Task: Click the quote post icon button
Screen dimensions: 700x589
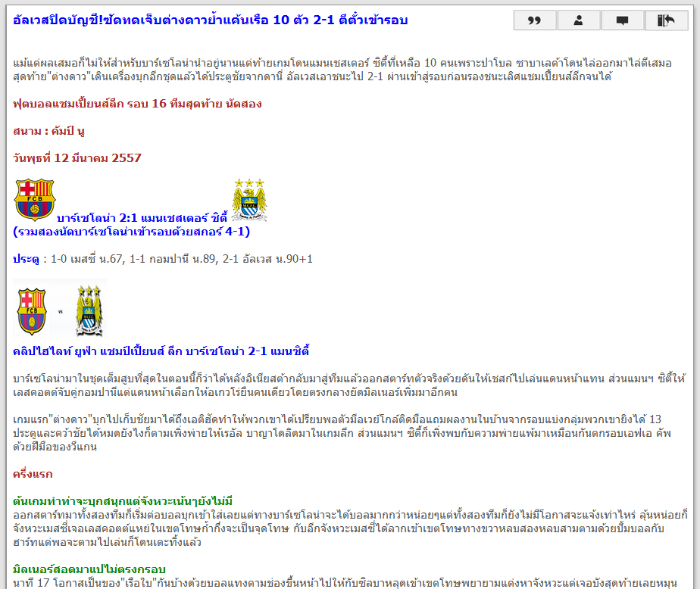Action: pyautogui.click(x=534, y=20)
